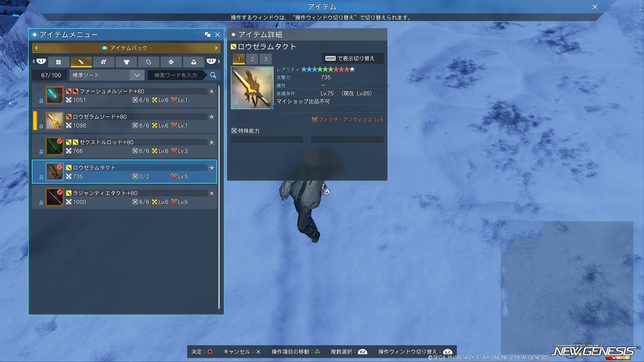This screenshot has height=362, width=644.
Task: Click item list vertical scrollbar
Action: tap(219, 196)
